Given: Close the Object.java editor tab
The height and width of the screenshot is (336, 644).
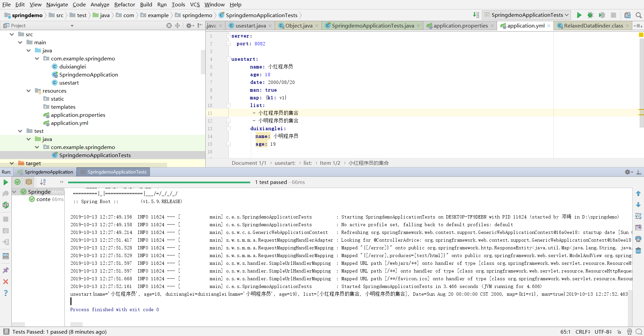Looking at the screenshot, I should point(317,26).
